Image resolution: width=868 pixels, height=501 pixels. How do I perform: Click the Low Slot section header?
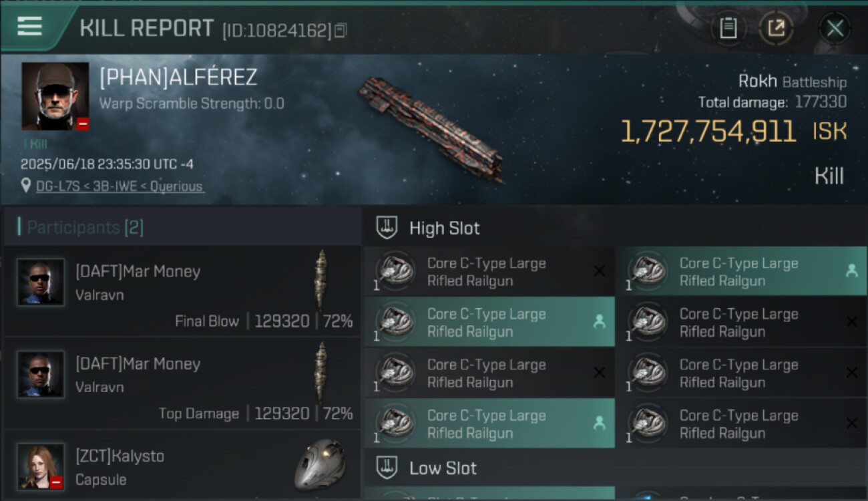(x=443, y=468)
